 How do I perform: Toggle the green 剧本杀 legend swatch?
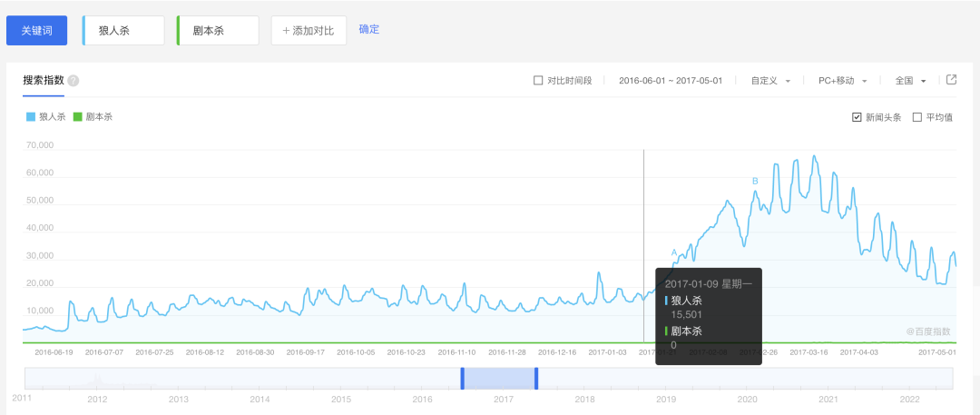[78, 117]
